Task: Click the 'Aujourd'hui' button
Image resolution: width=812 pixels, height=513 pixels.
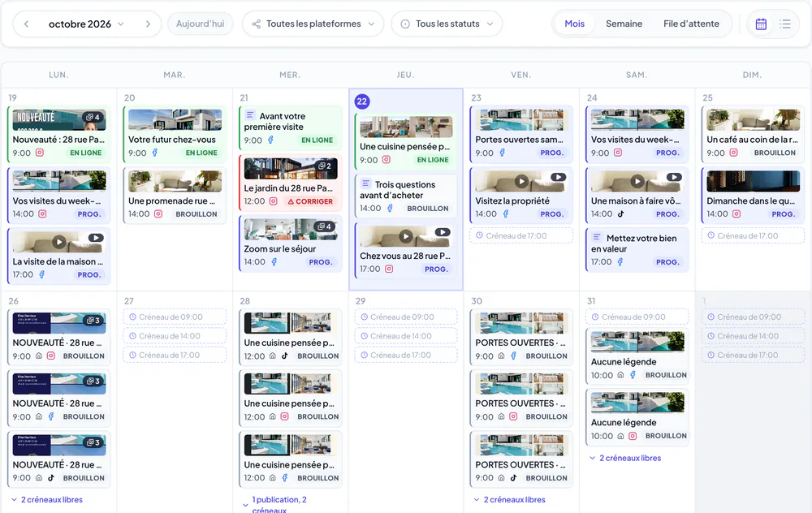Action: (200, 24)
